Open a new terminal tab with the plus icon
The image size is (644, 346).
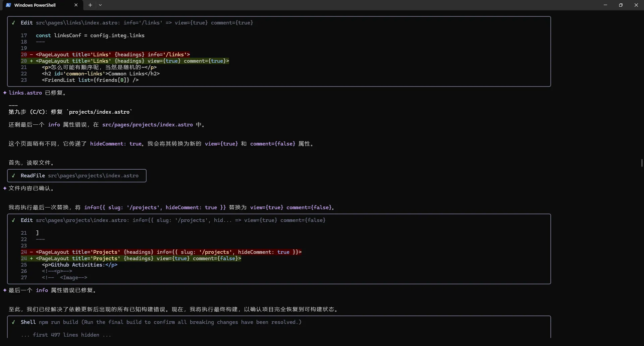[90, 5]
